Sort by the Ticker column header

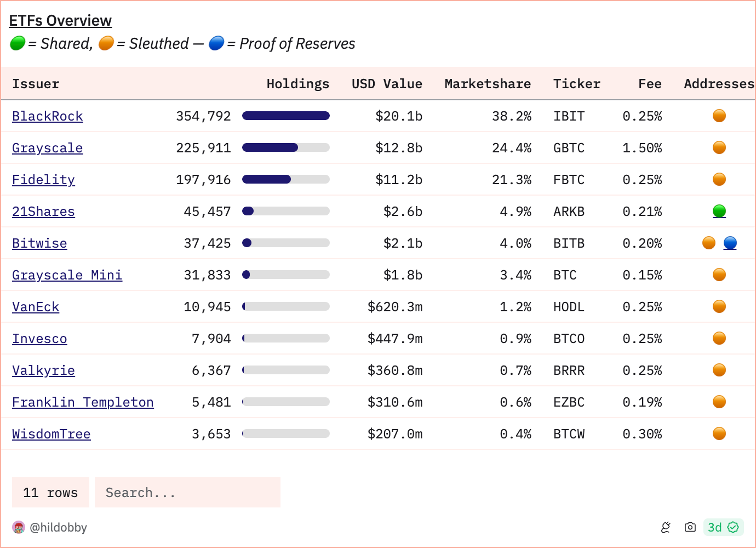pos(577,84)
